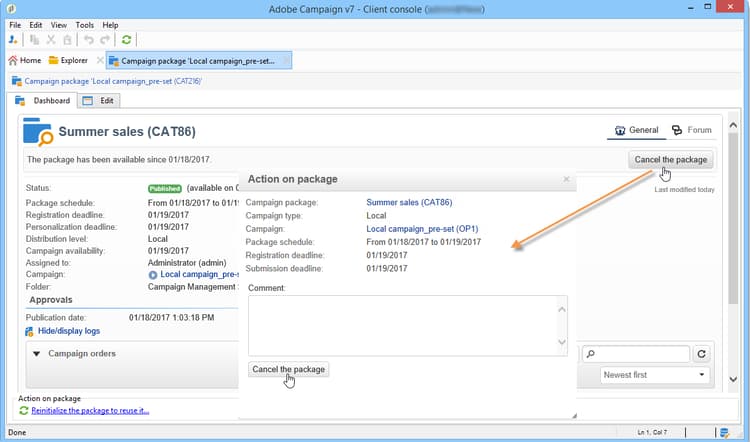The width and height of the screenshot is (750, 442).
Task: Click the connection toolbar icon
Action: pos(13,40)
